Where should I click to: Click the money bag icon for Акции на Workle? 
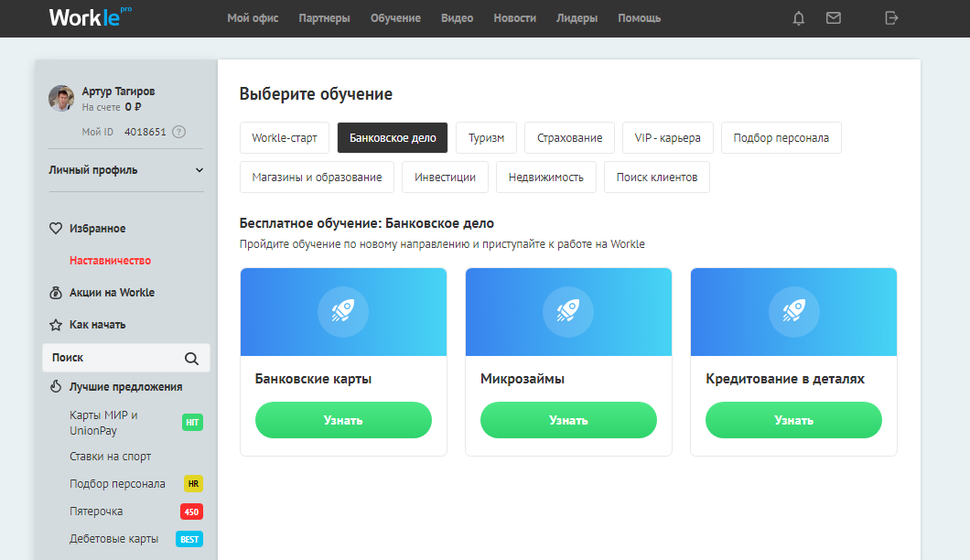(x=56, y=294)
